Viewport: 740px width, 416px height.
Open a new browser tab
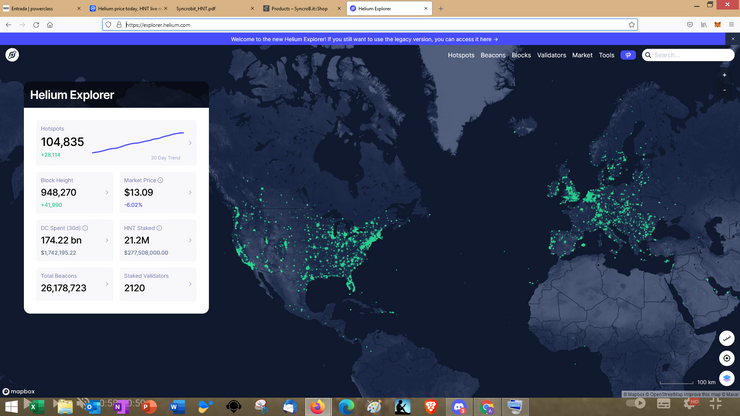(x=440, y=8)
